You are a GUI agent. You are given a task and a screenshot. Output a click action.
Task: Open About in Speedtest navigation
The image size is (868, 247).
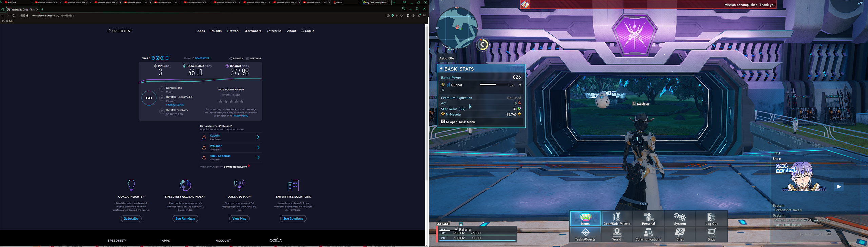pyautogui.click(x=291, y=31)
